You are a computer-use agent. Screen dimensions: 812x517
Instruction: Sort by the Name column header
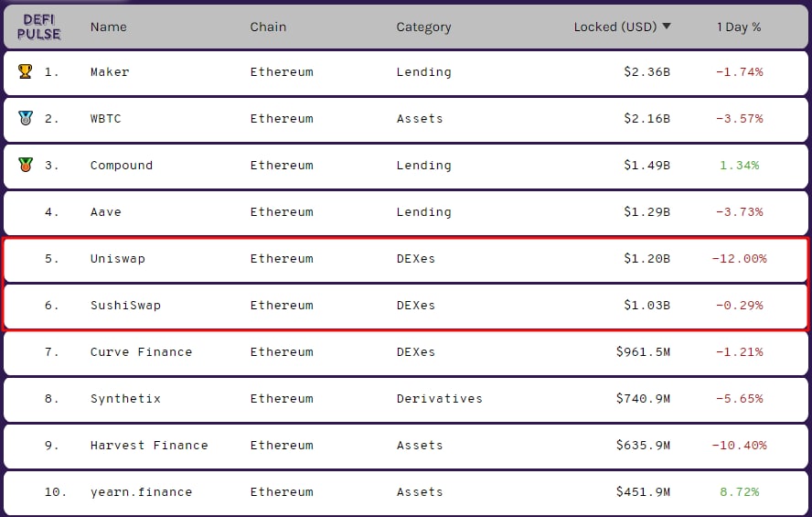pos(108,27)
